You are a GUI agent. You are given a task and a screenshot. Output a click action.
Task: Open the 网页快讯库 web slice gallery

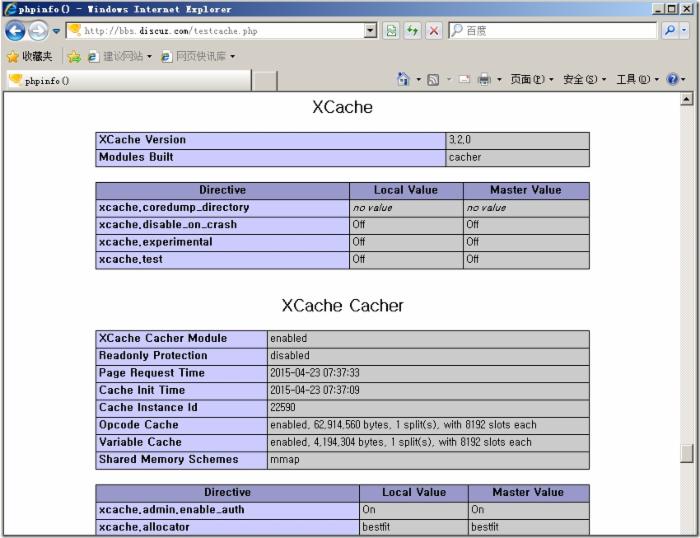(197, 56)
